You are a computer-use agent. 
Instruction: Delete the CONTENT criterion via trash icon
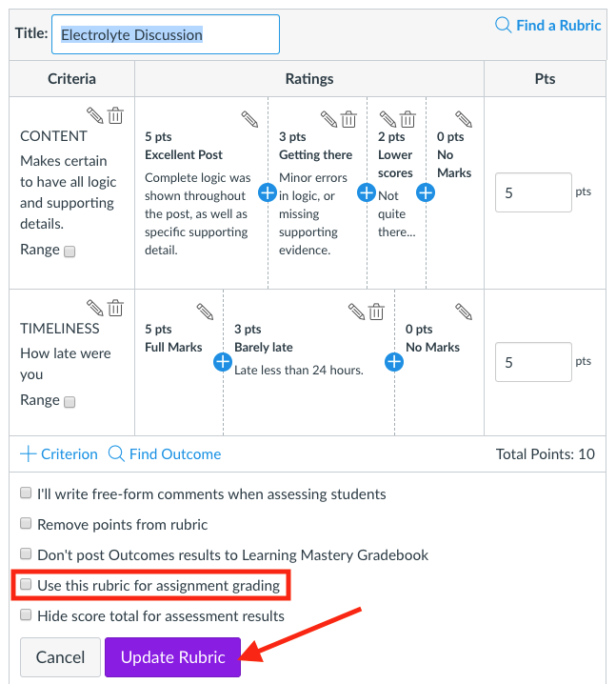coord(115,116)
